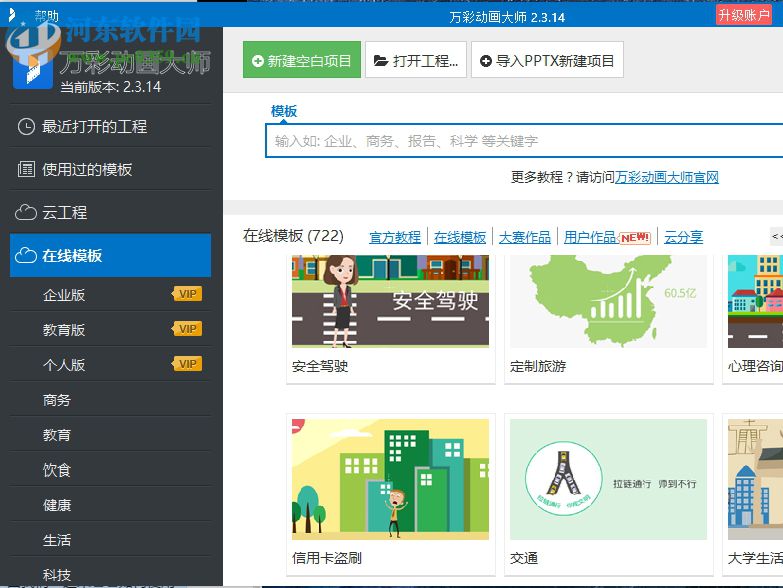Open the 万彩动画大师官网 link

pos(667,177)
